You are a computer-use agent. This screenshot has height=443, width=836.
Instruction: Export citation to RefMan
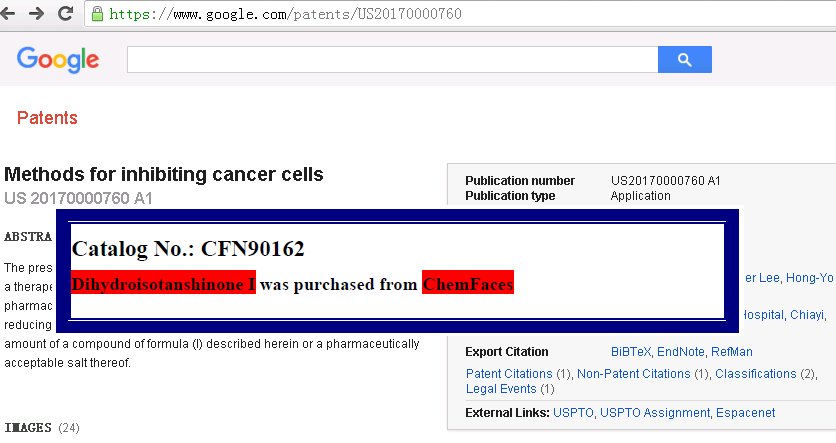(732, 352)
